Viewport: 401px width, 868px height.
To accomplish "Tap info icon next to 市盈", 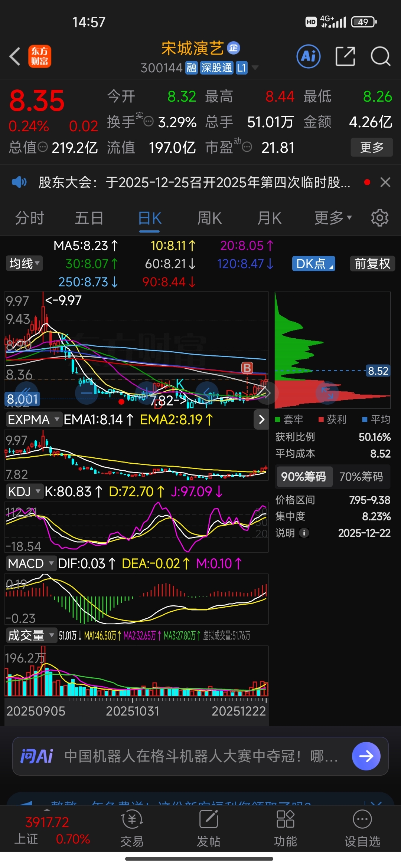I will [x=247, y=147].
